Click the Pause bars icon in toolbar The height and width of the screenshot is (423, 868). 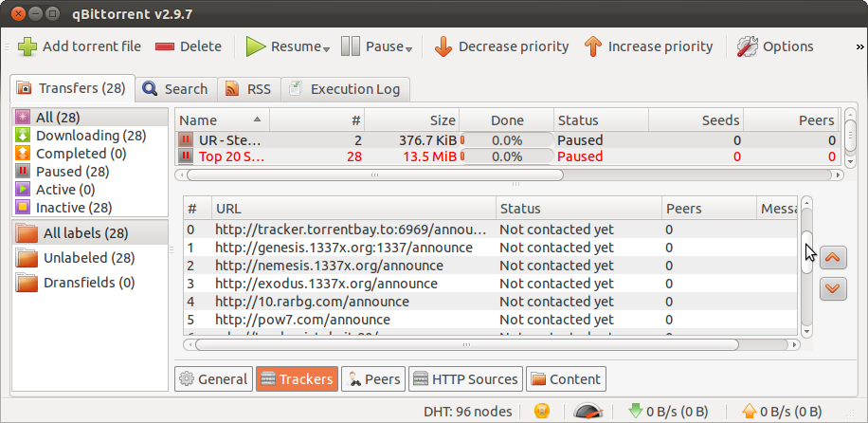click(x=351, y=46)
